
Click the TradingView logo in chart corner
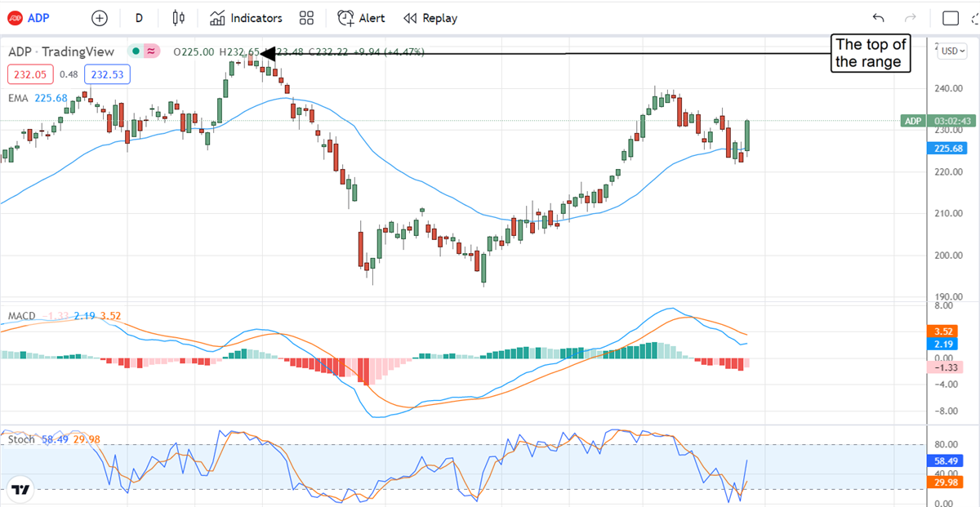[21, 490]
